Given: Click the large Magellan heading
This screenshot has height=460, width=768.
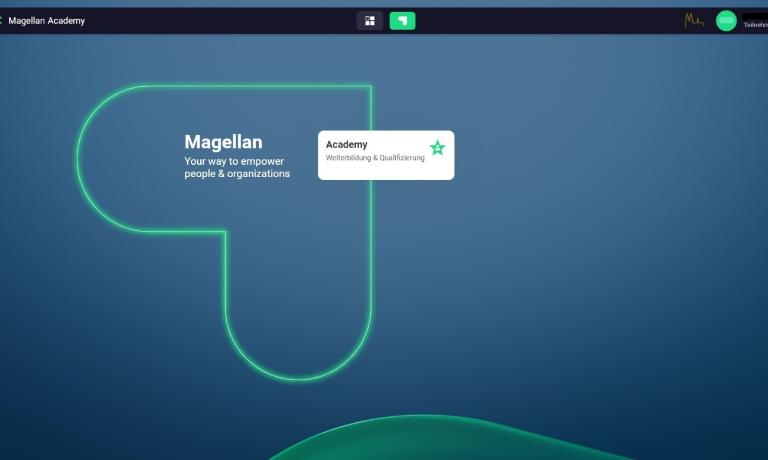Looking at the screenshot, I should point(223,142).
